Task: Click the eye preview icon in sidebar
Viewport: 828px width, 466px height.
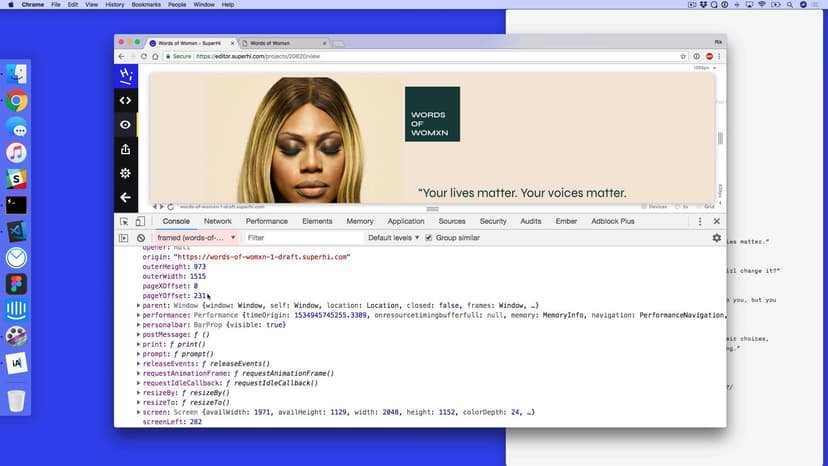Action: point(125,125)
